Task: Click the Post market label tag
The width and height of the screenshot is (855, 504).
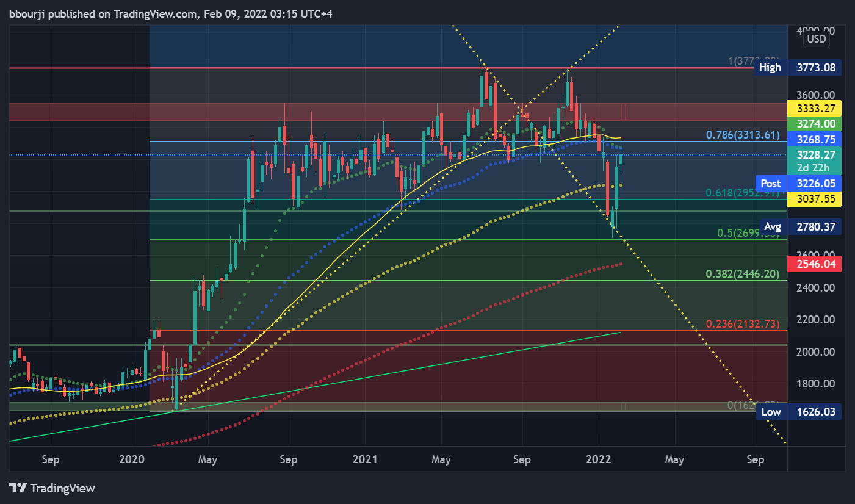Action: coord(770,183)
